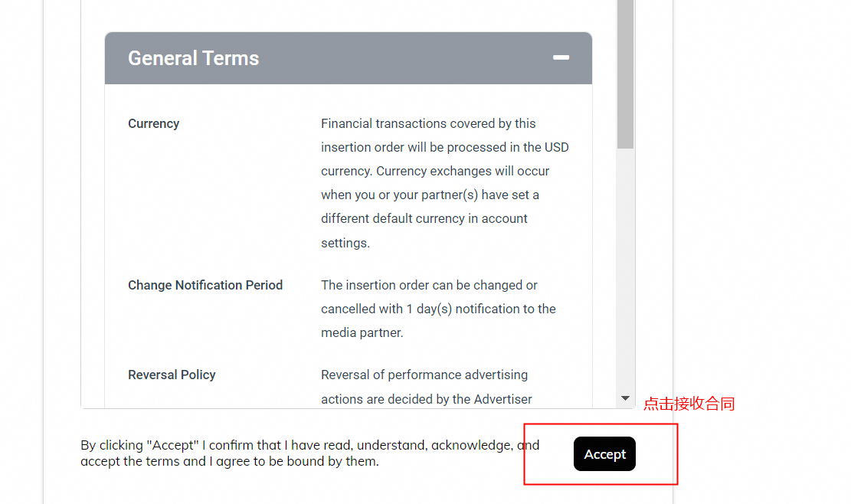This screenshot has height=504, width=851.
Task: Collapse General Terms with the minus icon
Action: (561, 58)
